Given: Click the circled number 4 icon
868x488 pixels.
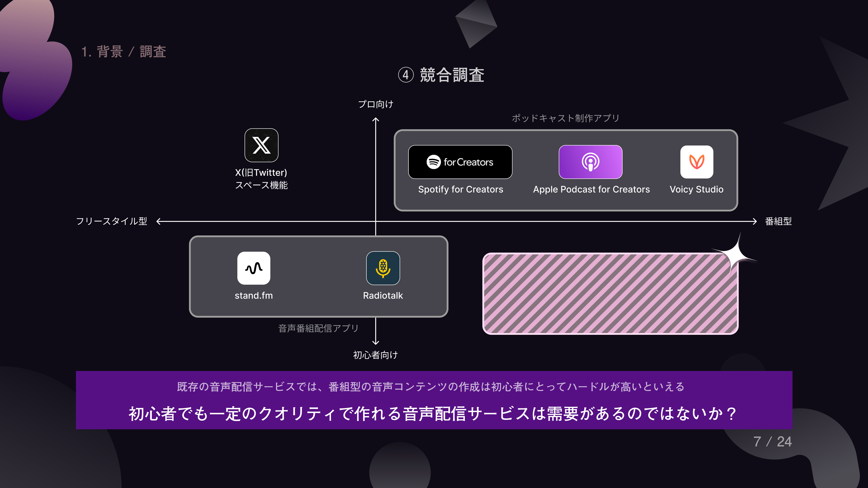Looking at the screenshot, I should [x=406, y=75].
